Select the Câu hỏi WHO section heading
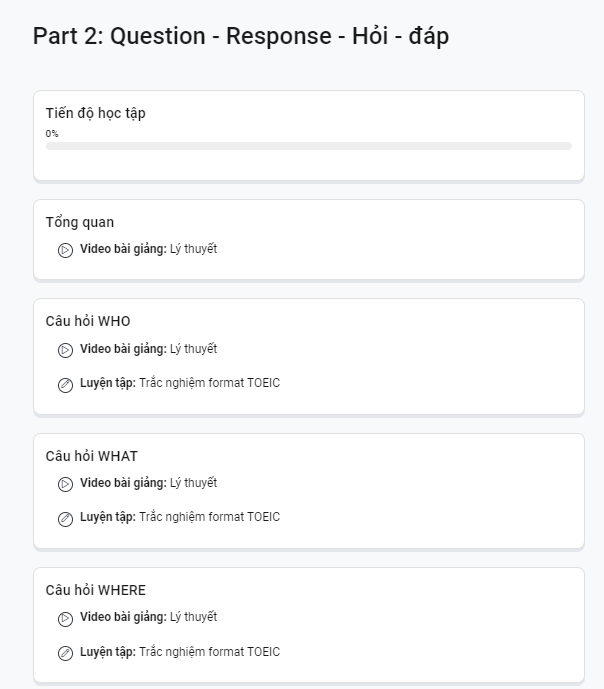 pos(88,321)
